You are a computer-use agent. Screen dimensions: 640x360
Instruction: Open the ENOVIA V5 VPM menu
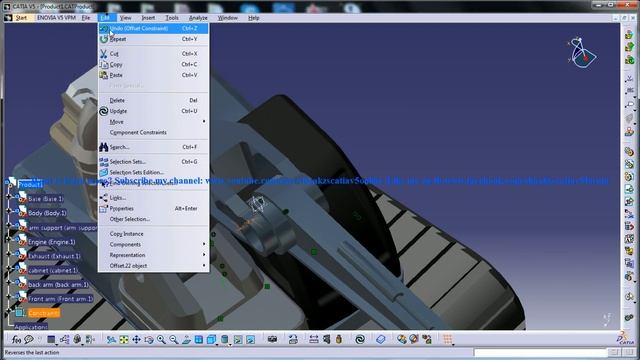pos(56,18)
